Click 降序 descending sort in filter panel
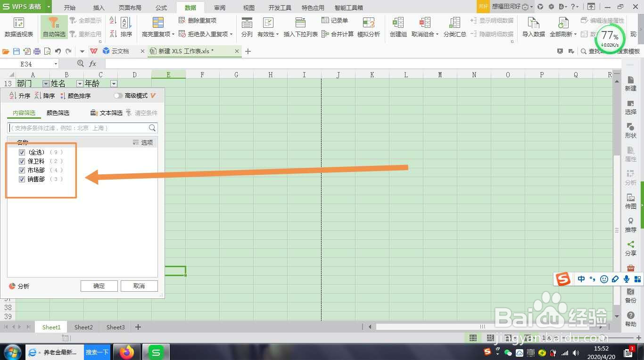Screen dimensions: 644x360 point(45,96)
